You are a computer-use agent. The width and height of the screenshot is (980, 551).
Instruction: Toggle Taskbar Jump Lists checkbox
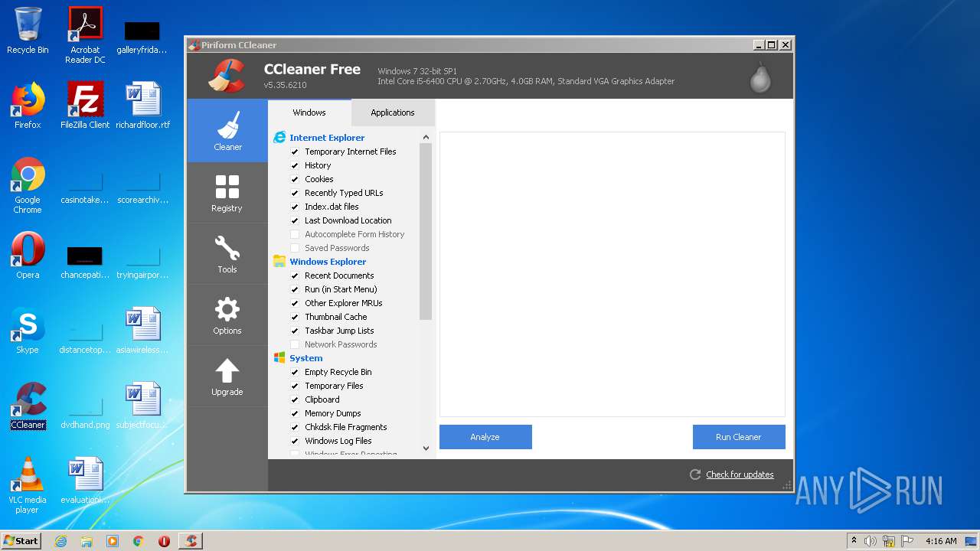295,331
